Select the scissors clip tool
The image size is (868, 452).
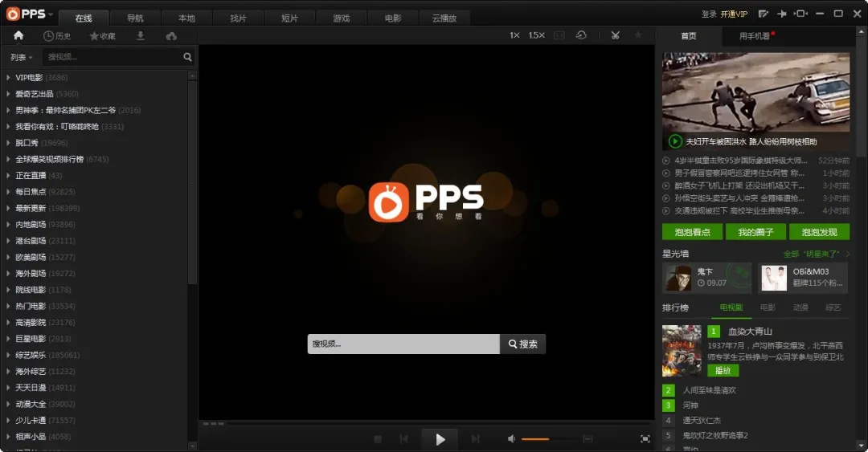pyautogui.click(x=615, y=35)
